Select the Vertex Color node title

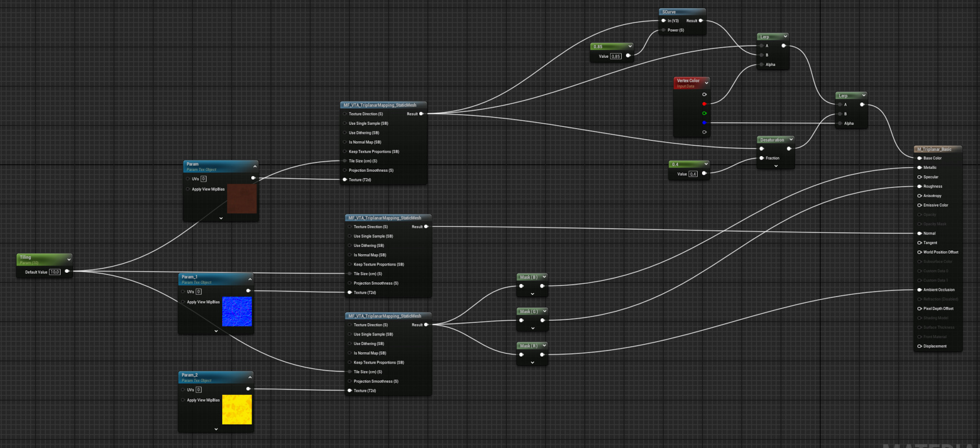pos(688,80)
